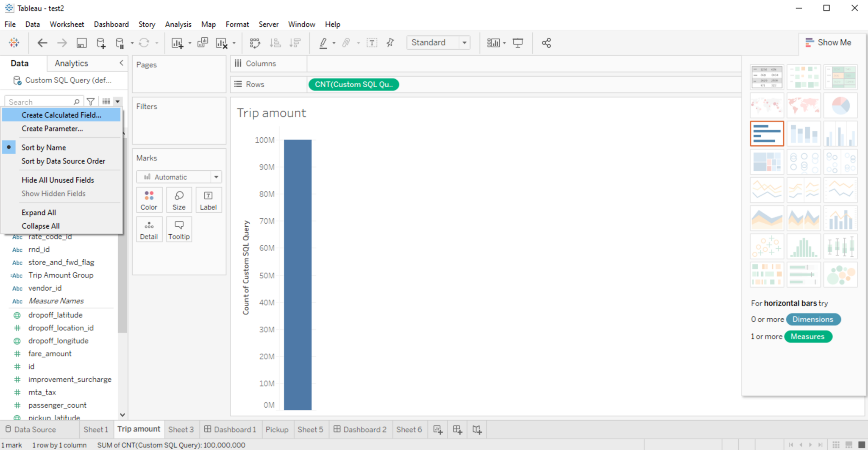Click the Share workbook icon
This screenshot has width=868, height=450.
[546, 43]
